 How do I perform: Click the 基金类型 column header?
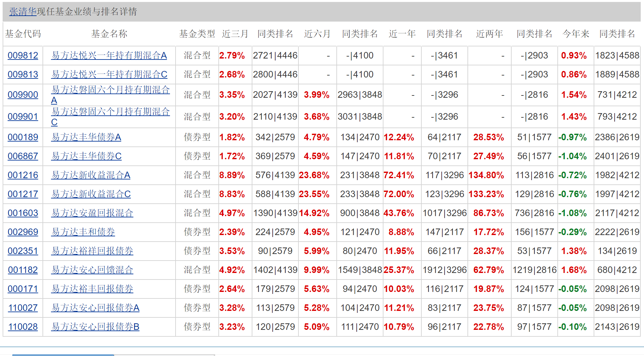tap(197, 34)
